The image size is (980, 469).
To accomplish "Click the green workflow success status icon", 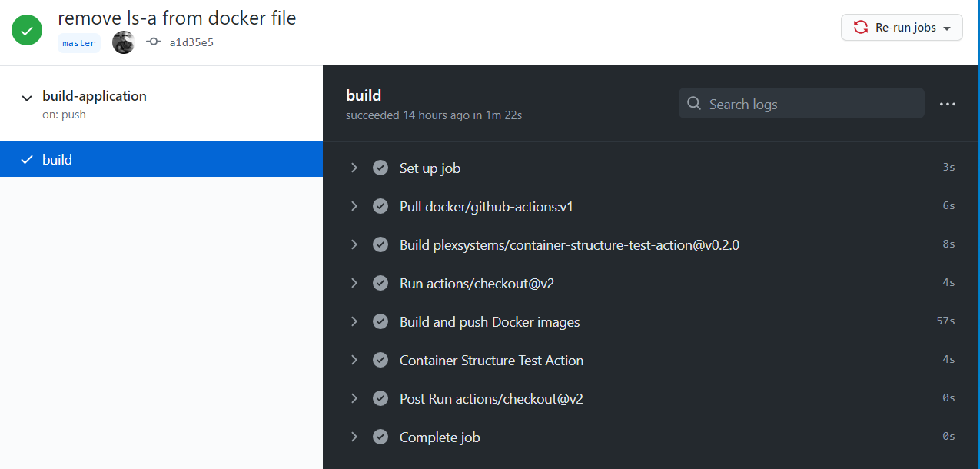I will coord(27,30).
